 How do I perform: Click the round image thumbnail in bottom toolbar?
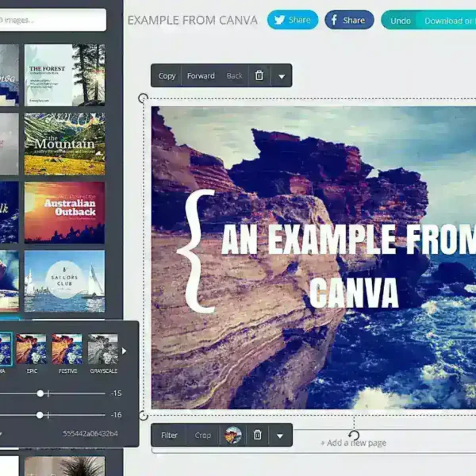(x=232, y=435)
